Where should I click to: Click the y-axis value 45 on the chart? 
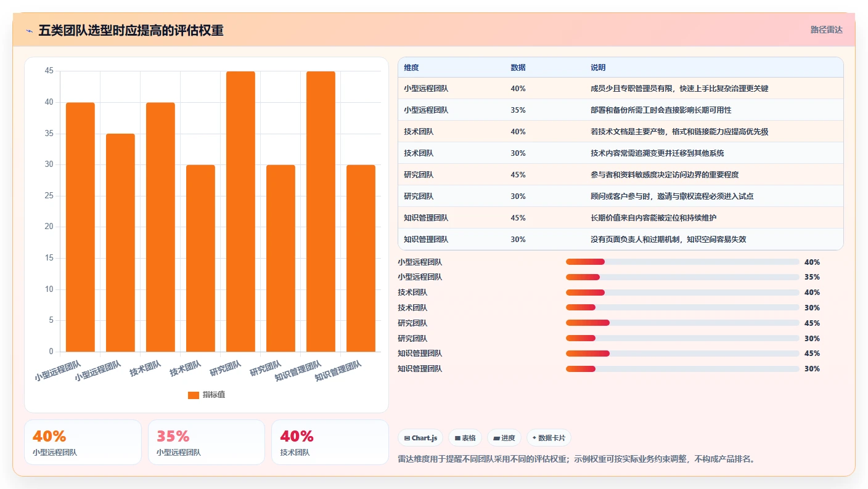(x=49, y=71)
